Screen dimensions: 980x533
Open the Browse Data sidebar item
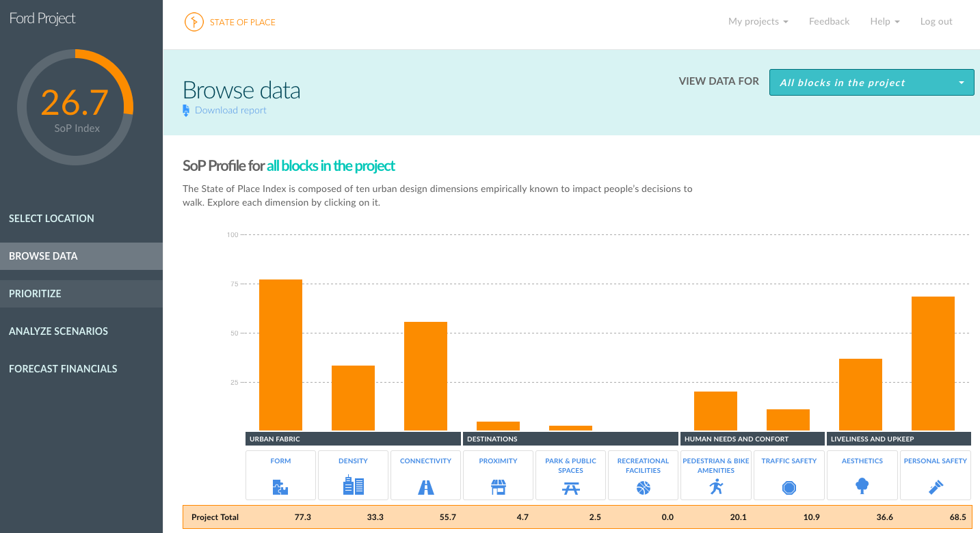coord(81,256)
